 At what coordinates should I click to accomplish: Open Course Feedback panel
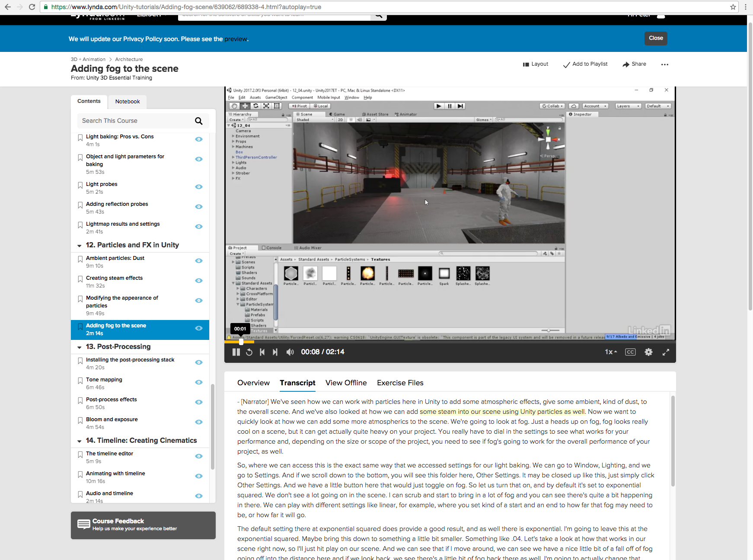(143, 525)
